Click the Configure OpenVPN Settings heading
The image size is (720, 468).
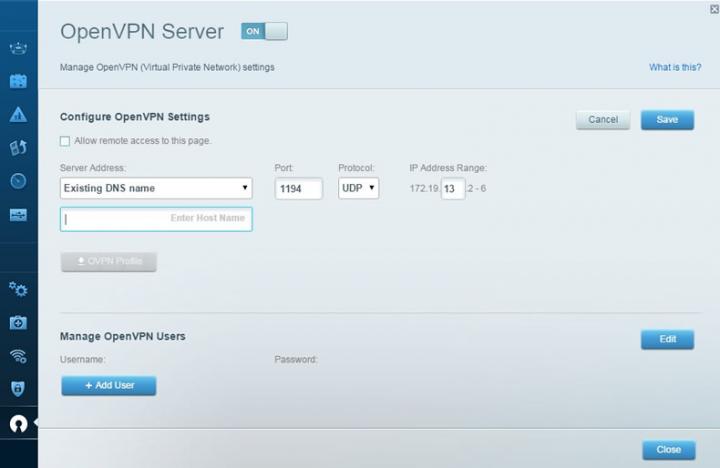click(x=135, y=117)
